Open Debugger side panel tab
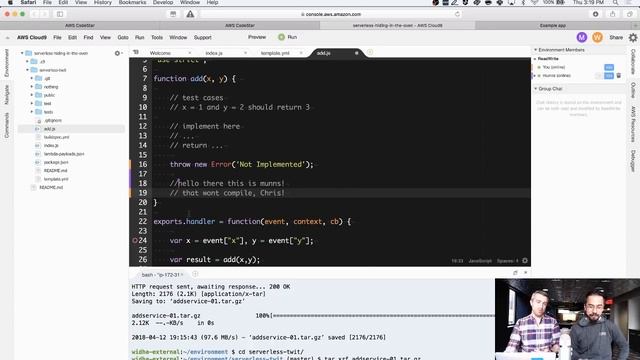Viewport: 640px width, 360px height. point(633,161)
